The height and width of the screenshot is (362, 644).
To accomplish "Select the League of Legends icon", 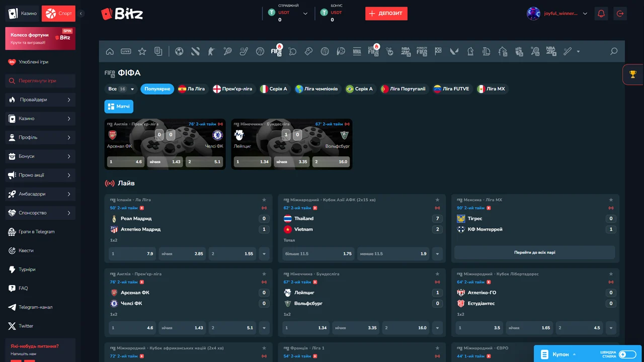I will [x=486, y=51].
